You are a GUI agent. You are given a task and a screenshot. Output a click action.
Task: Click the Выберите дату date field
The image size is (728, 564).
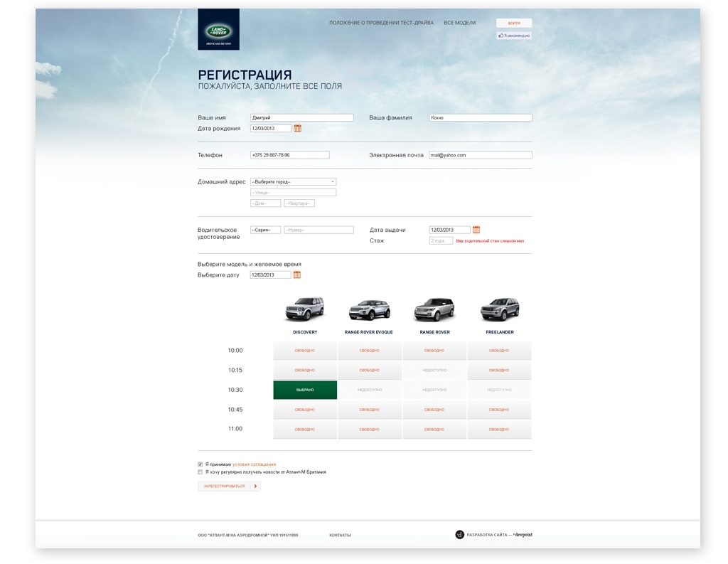[x=271, y=275]
